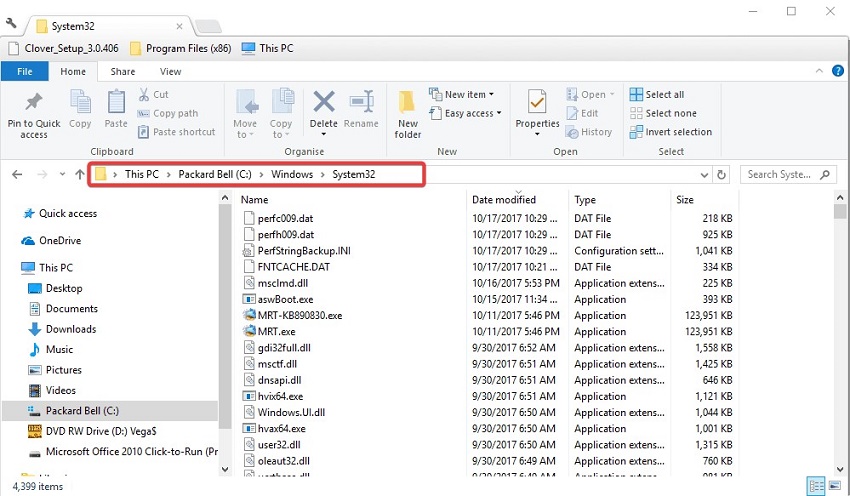Click the Up arrow navigation button
The image size is (850, 496).
79,174
